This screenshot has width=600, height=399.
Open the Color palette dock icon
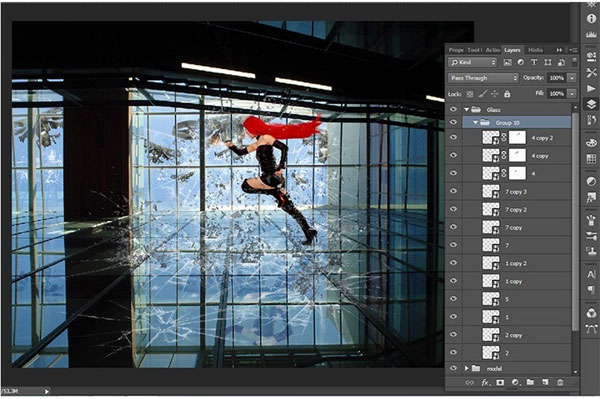[x=591, y=143]
